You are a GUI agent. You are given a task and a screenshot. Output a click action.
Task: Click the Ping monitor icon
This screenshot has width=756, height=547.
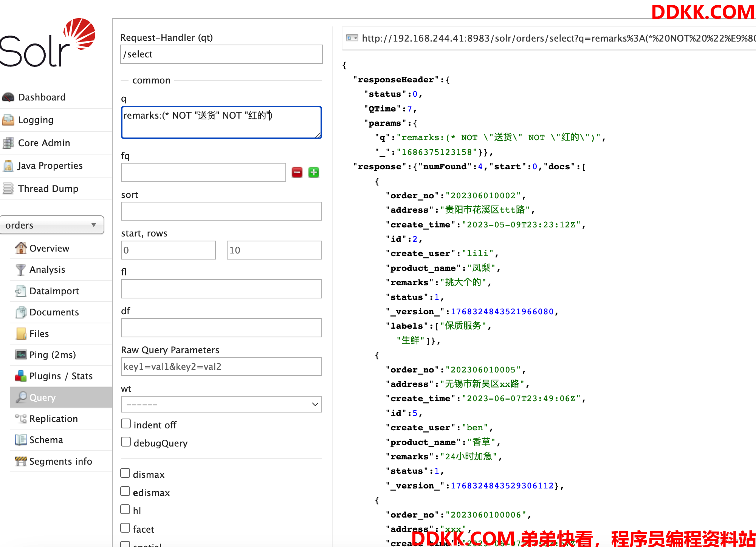click(x=21, y=355)
